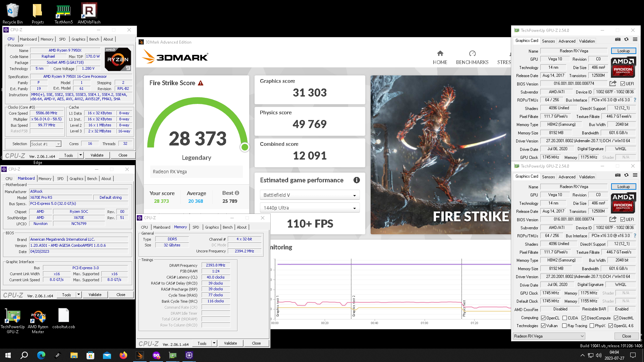The image size is (644, 362).
Task: Select the AMD Ryzen Master desktop shortcut
Action: (38, 321)
